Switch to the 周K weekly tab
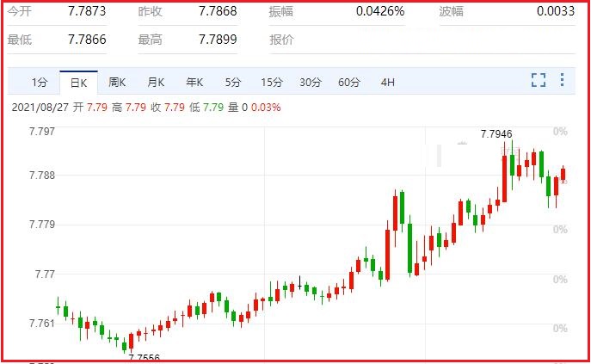591x364 pixels. click(117, 83)
